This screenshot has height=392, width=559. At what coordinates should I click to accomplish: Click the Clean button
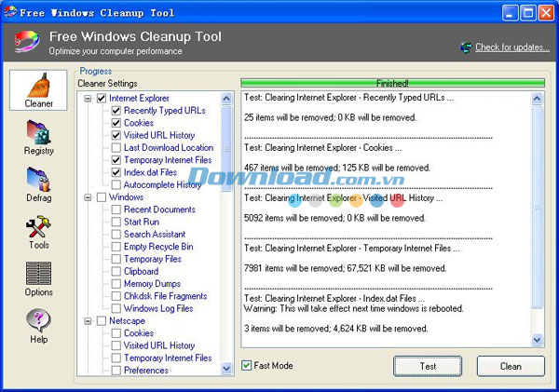(511, 366)
